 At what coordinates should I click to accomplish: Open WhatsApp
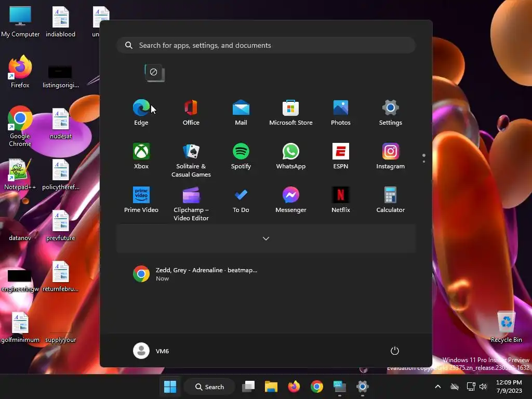[291, 156]
